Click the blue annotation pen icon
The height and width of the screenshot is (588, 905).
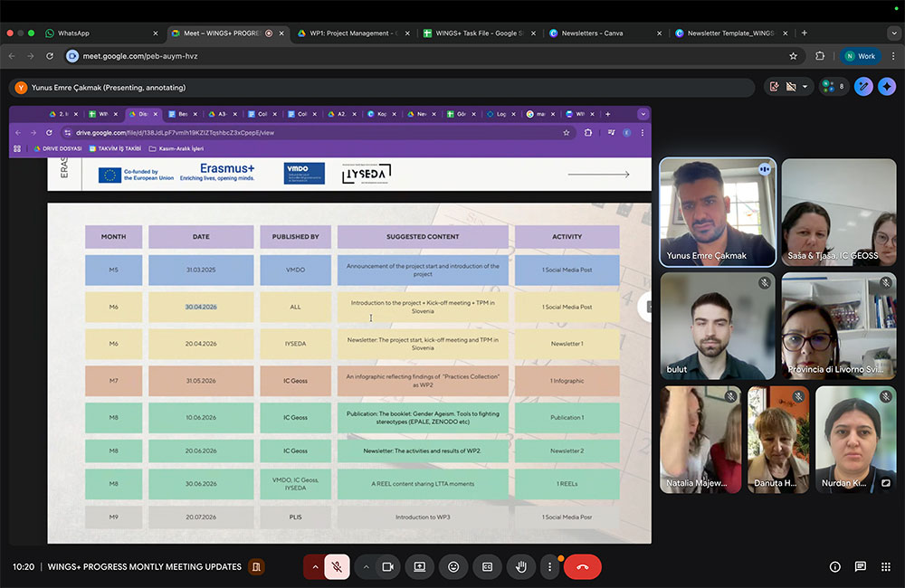pos(863,87)
